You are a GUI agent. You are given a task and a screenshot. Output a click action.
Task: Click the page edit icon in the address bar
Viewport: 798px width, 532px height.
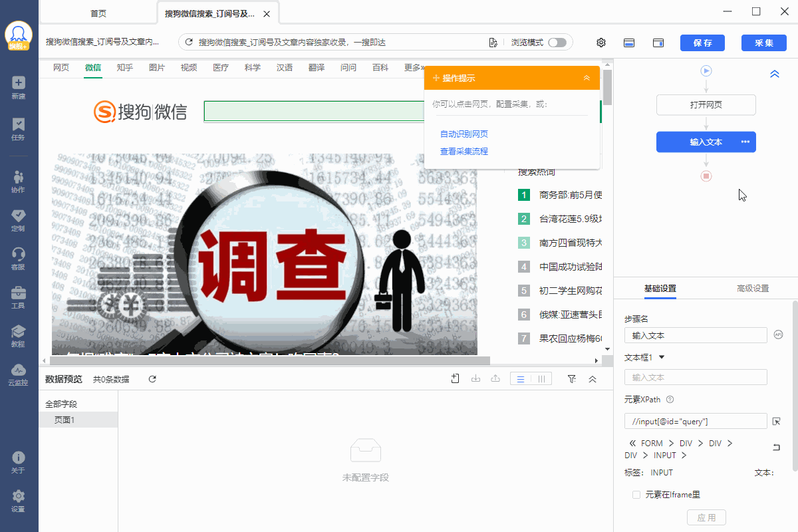tap(493, 43)
